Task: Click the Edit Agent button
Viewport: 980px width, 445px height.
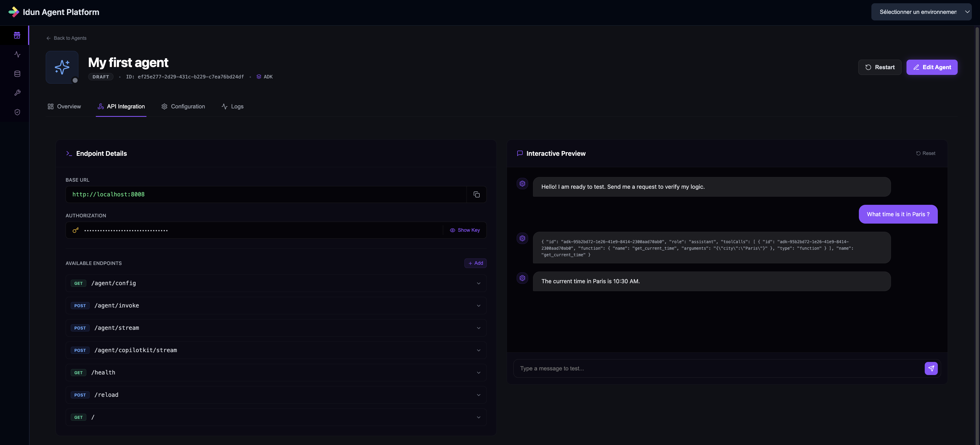Action: (932, 67)
